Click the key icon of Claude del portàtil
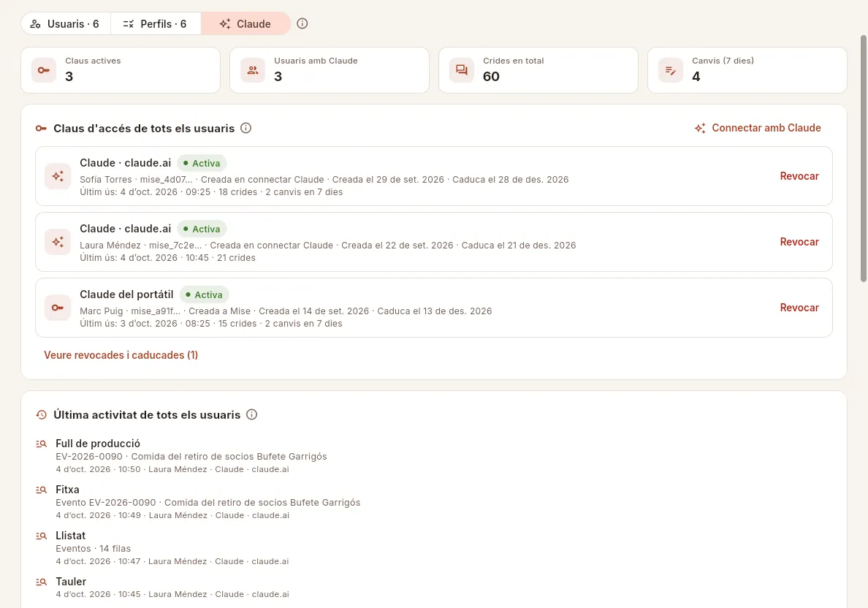Viewport: 868px width, 608px height. coord(58,308)
